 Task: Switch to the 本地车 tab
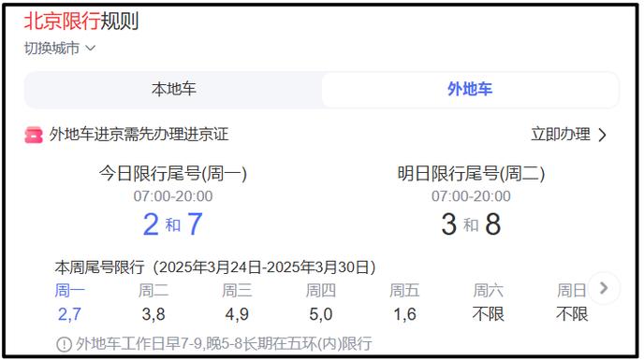tap(173, 90)
